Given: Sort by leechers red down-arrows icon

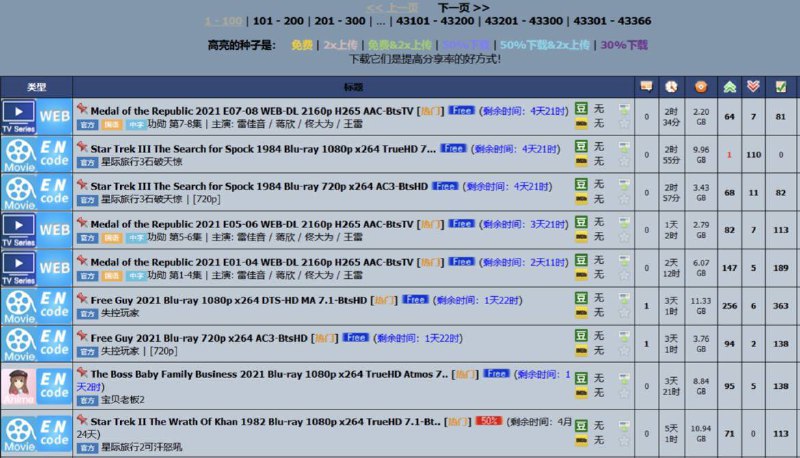Looking at the screenshot, I should 754,87.
